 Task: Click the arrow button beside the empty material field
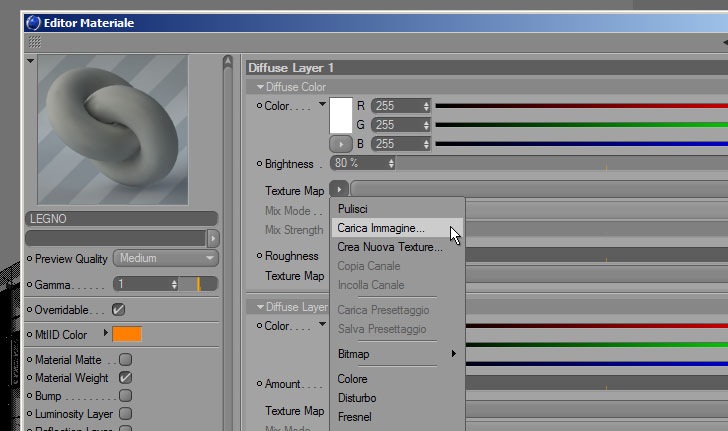pyautogui.click(x=213, y=239)
